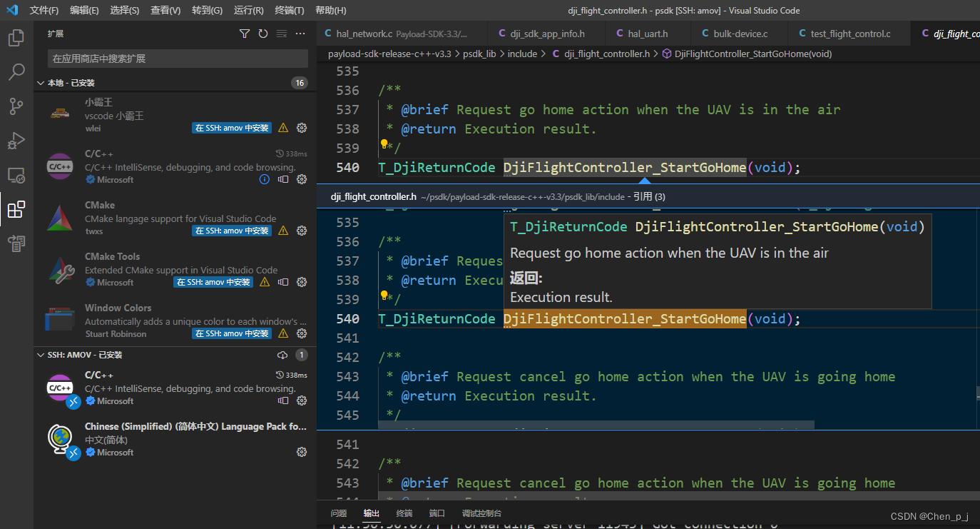Select the 输出 panel tab
Image resolution: width=980 pixels, height=529 pixels.
(x=372, y=513)
